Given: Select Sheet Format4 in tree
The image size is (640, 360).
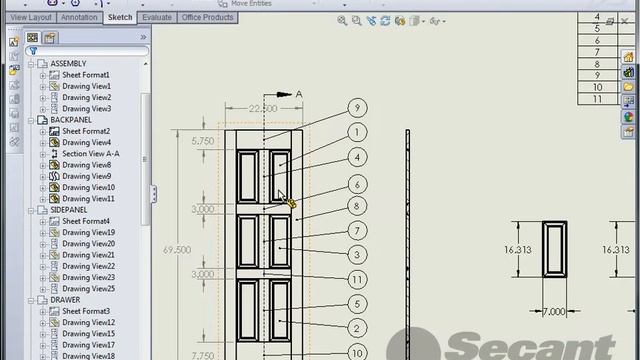Looking at the screenshot, I should click(86, 221).
